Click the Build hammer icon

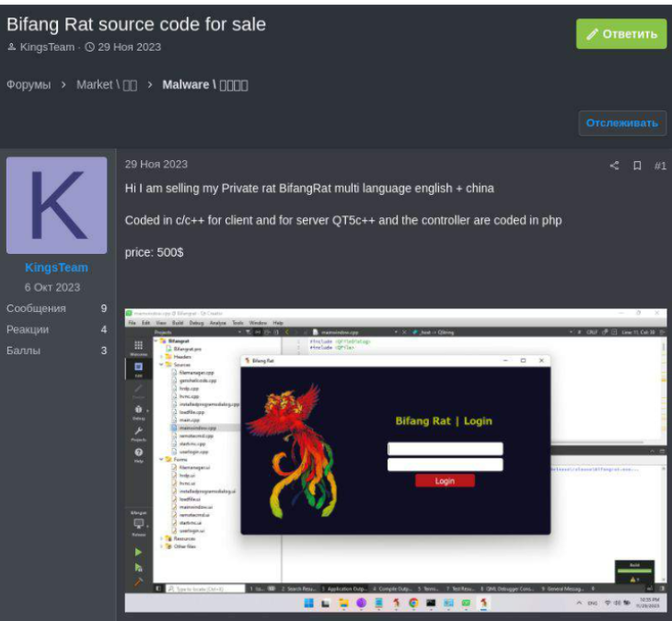click(138, 582)
